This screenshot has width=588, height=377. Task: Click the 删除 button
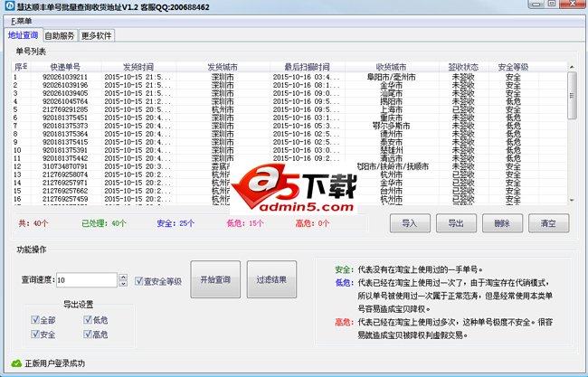[502, 223]
